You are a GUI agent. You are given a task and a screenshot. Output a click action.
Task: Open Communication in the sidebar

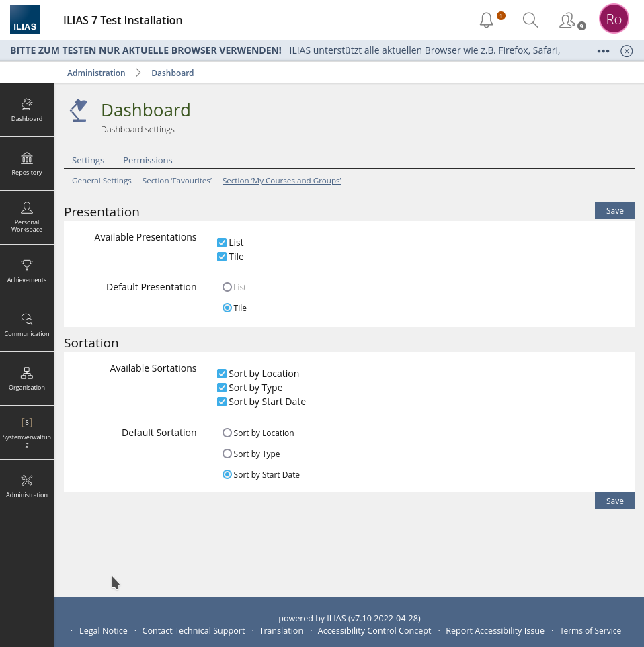(27, 325)
